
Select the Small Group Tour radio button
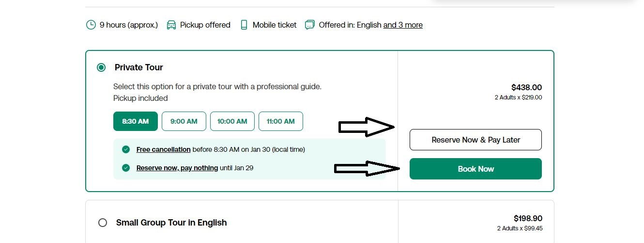[x=102, y=223]
